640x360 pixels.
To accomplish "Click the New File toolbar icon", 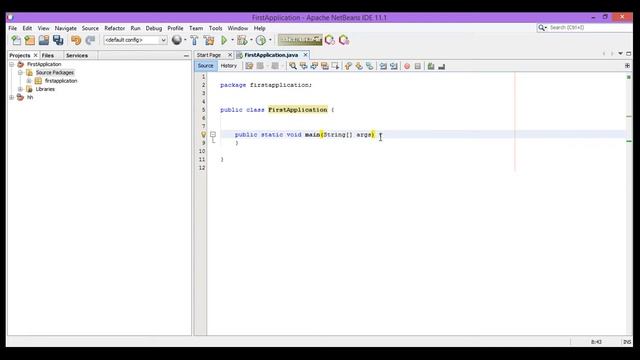I will tap(16, 40).
